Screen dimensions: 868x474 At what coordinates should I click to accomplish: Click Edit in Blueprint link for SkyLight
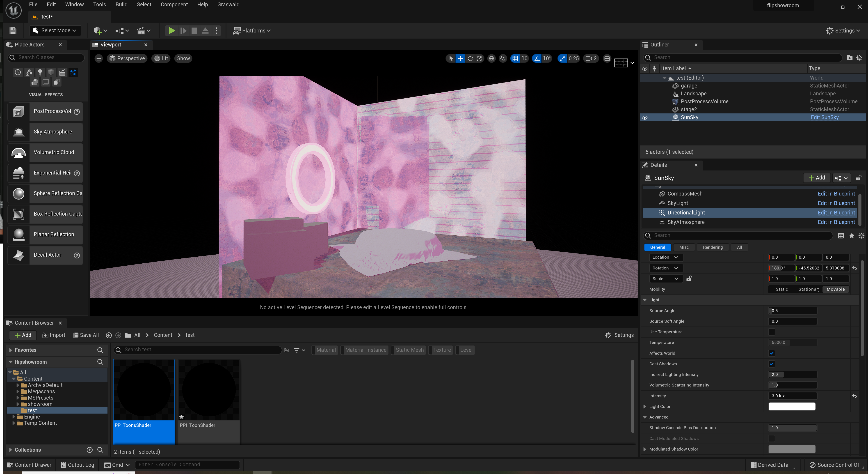[x=836, y=203]
